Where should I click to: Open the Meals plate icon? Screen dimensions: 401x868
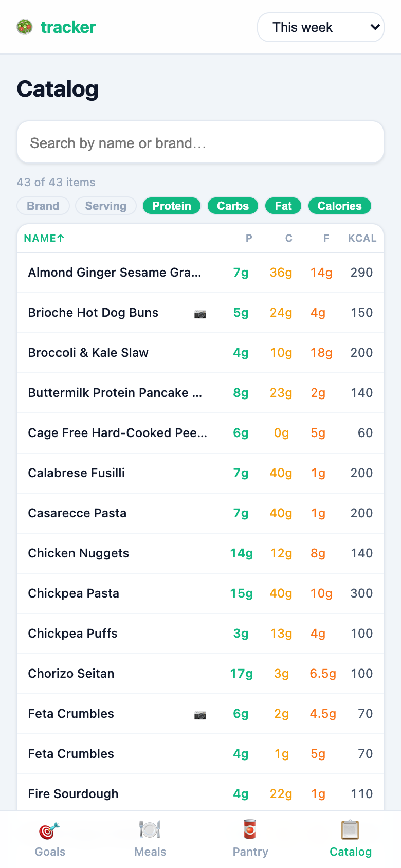tap(150, 830)
